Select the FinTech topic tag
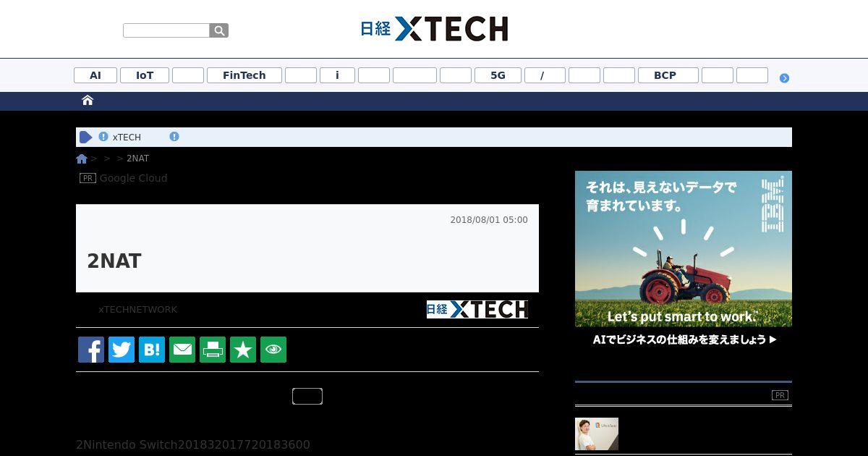Image resolution: width=868 pixels, height=456 pixels. pyautogui.click(x=244, y=75)
